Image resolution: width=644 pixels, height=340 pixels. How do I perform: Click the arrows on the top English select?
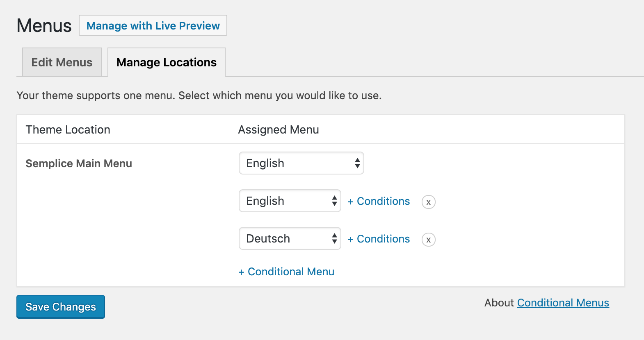357,163
